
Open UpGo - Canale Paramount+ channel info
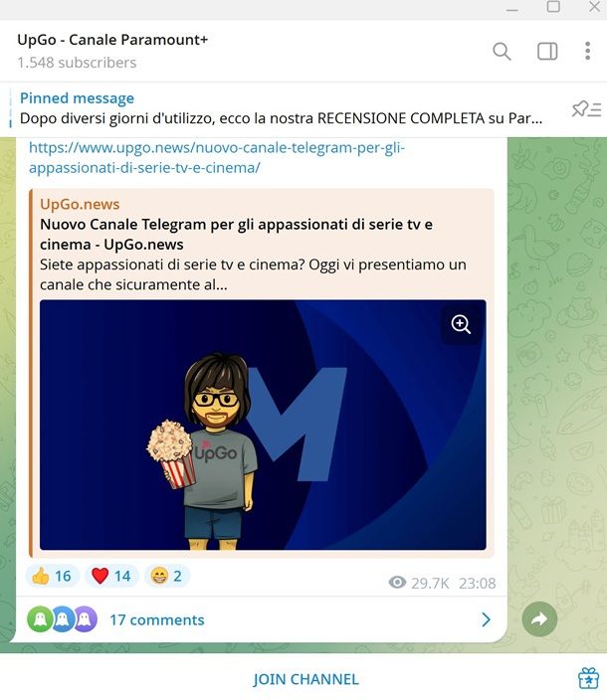point(112,40)
